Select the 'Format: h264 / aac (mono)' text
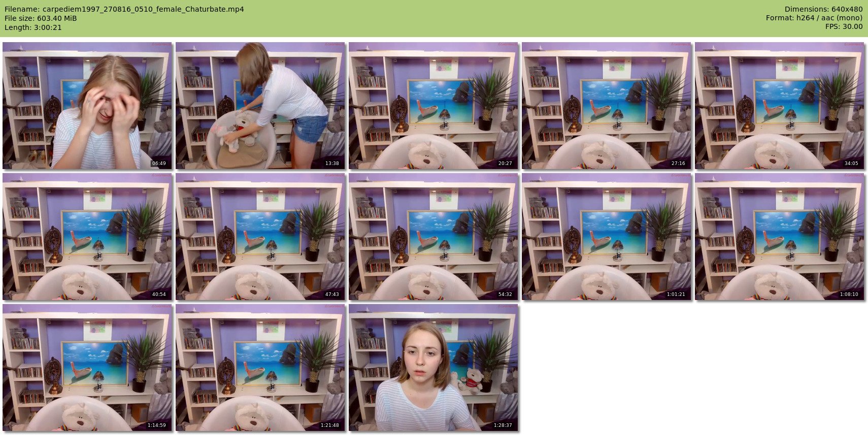 pos(814,18)
